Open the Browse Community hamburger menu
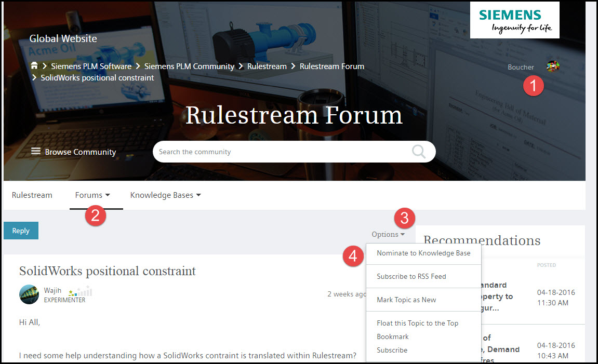The height and width of the screenshot is (364, 598). 35,152
